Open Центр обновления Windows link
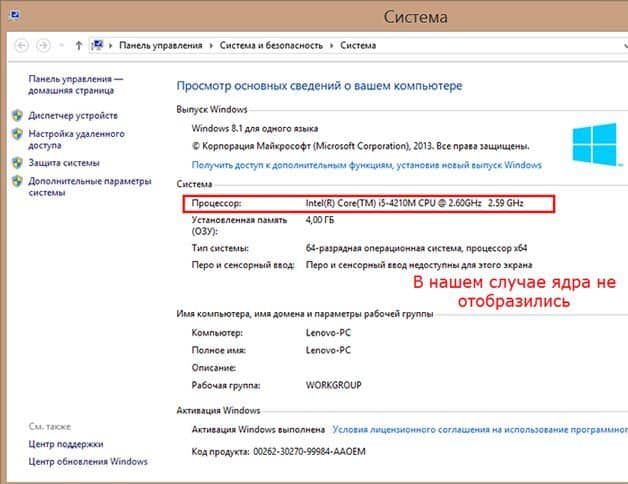Image resolution: width=628 pixels, height=484 pixels. point(88,461)
